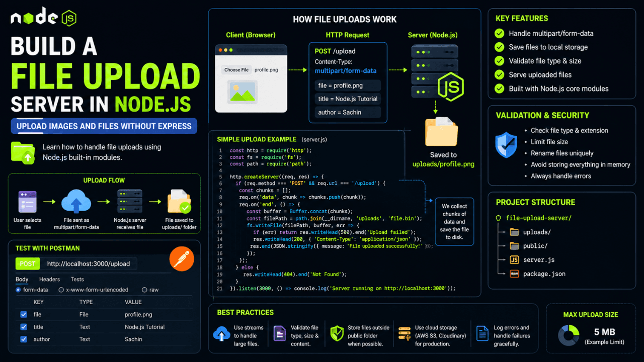Click the uploads/profile.png saved path

point(443,164)
